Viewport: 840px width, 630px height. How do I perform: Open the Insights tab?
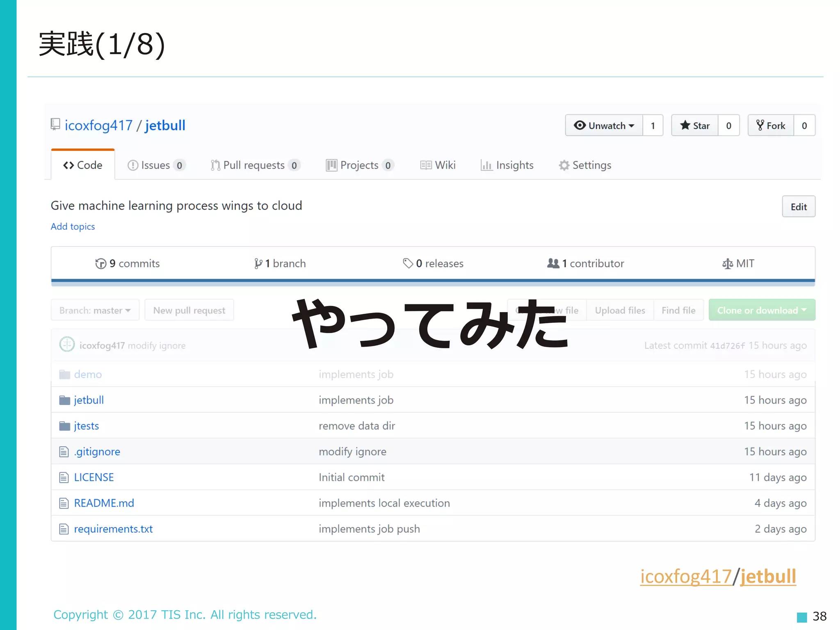(507, 165)
